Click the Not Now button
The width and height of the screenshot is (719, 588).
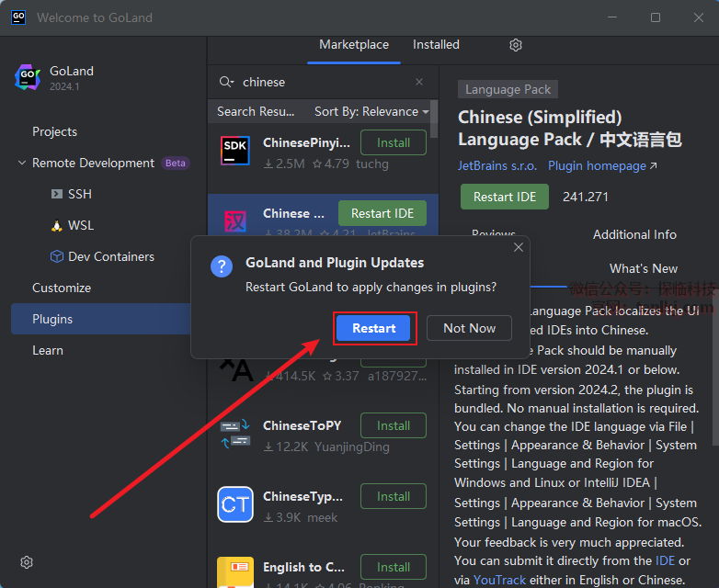tap(469, 328)
